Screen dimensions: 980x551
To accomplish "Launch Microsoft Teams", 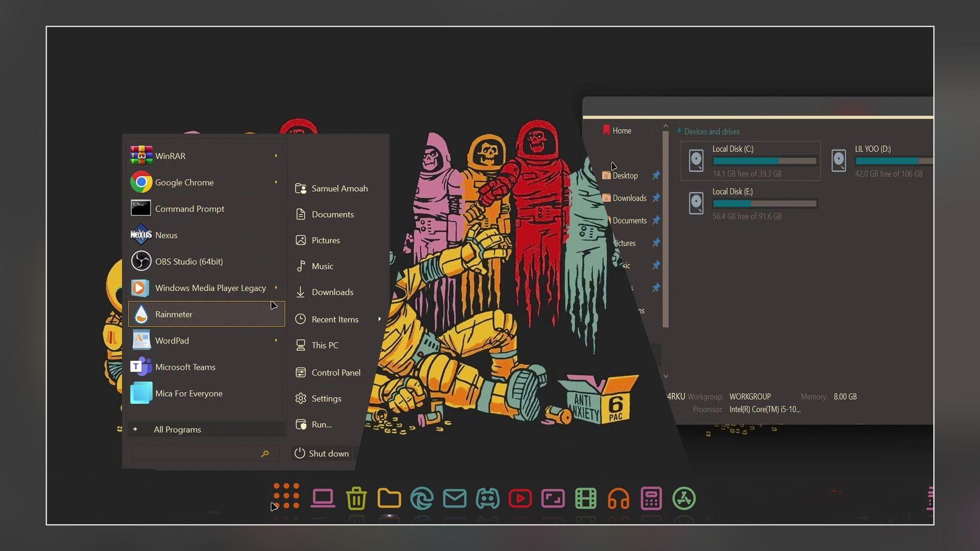I will tap(206, 367).
